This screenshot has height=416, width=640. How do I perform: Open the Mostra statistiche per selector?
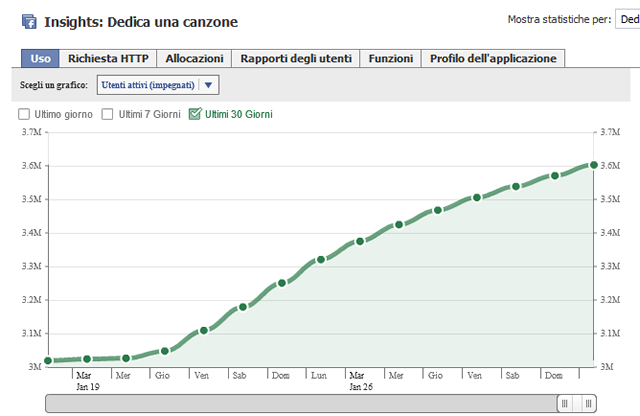coord(627,19)
